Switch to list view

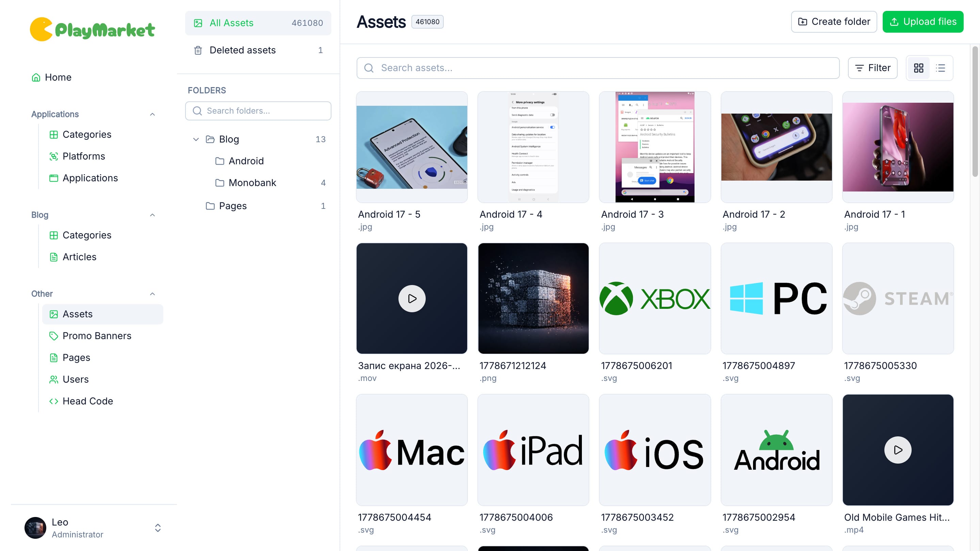pos(941,68)
